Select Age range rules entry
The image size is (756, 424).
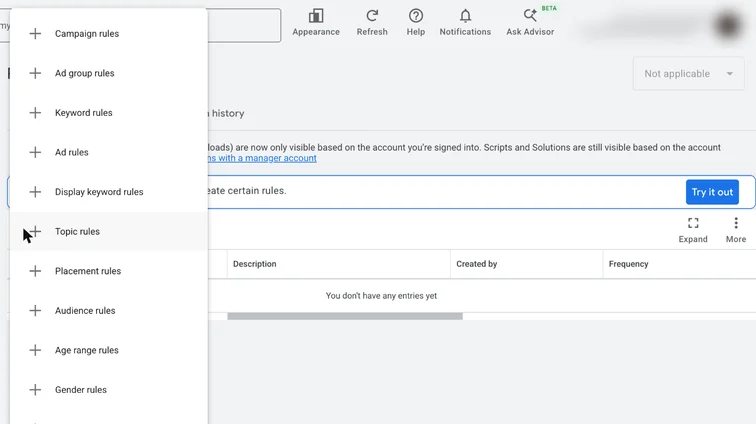(109, 350)
